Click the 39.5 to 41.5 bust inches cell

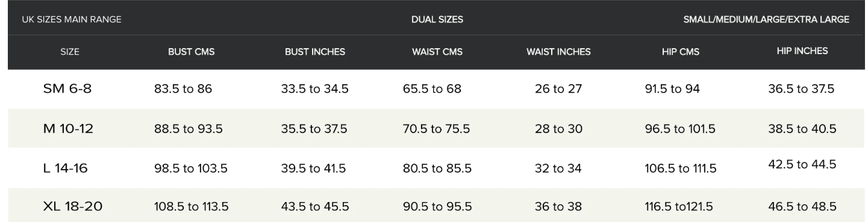314,169
